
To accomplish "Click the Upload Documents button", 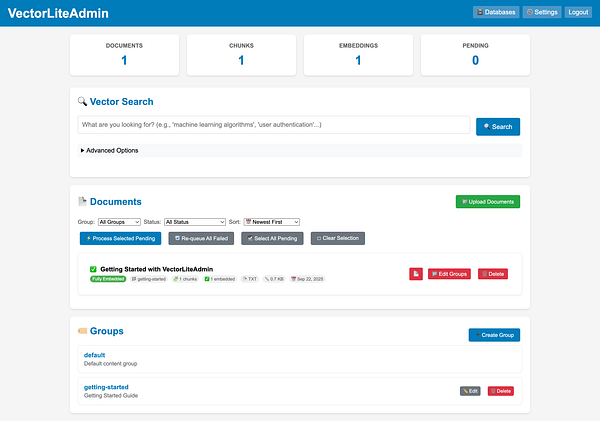I will (x=488, y=202).
